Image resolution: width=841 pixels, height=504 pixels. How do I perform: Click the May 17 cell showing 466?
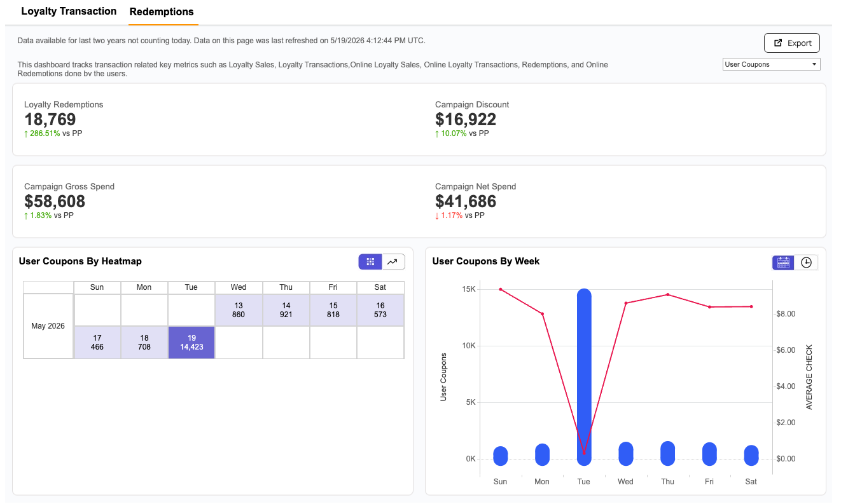pyautogui.click(x=97, y=343)
